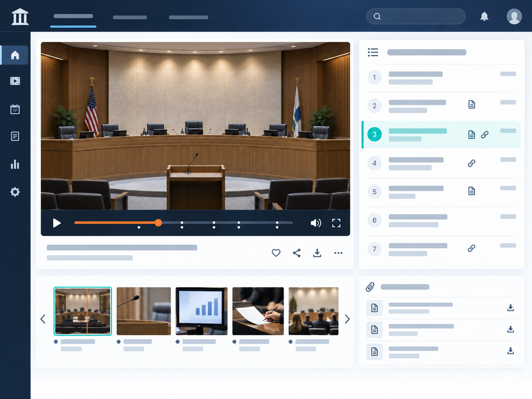The width and height of the screenshot is (532, 399).
Task: Select agenda item 2
Action: click(x=442, y=106)
